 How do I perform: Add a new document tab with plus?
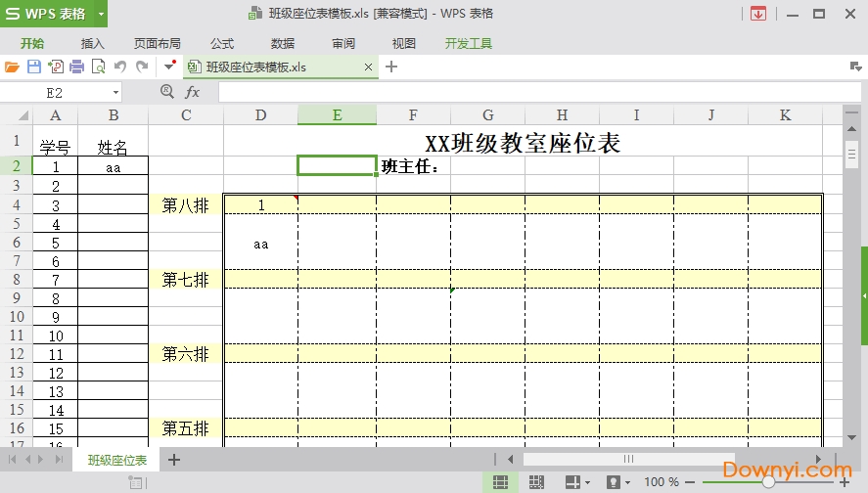[x=391, y=67]
